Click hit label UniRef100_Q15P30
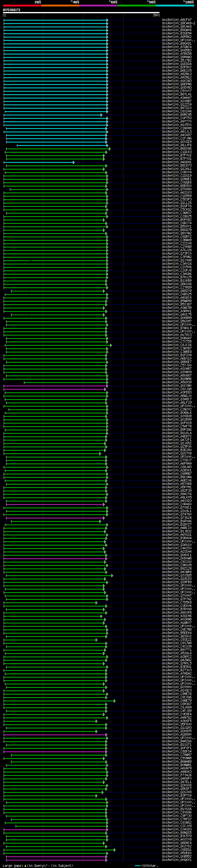Screen dimensions: 197x868 pos(177,446)
